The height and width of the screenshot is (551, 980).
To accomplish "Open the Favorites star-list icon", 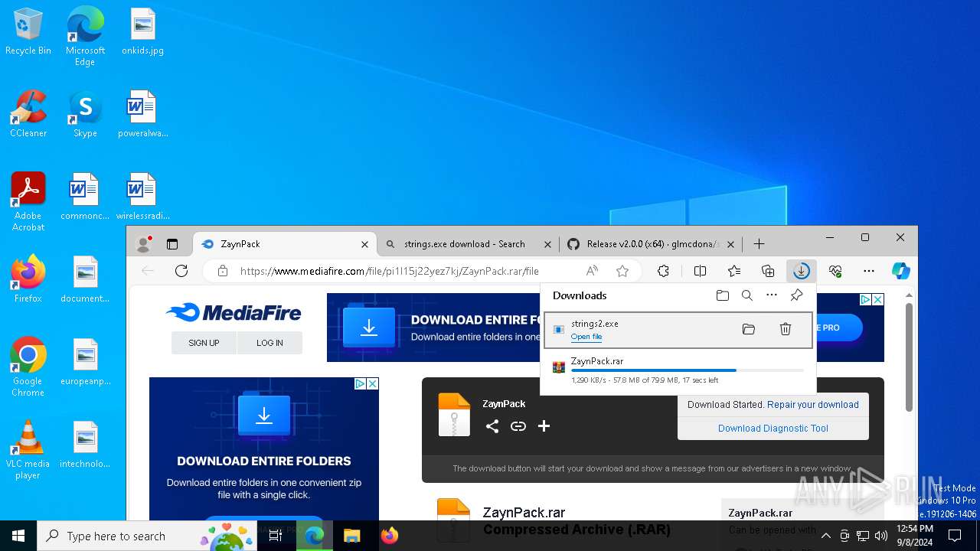I will [734, 271].
